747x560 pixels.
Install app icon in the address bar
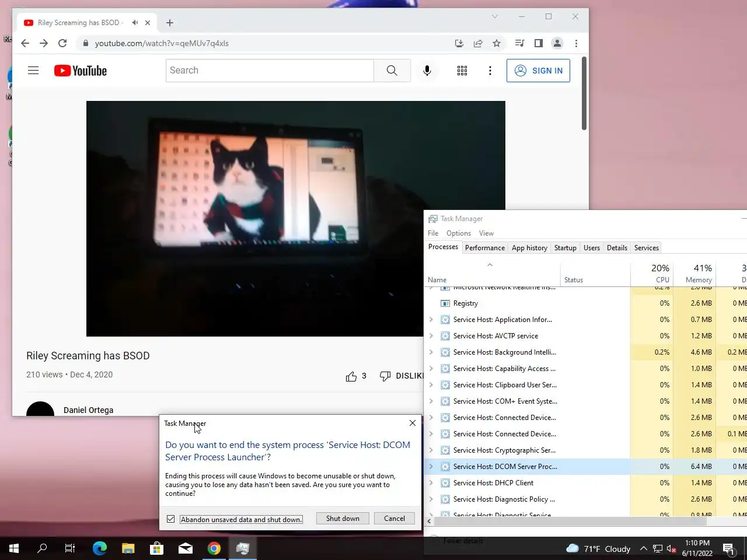(459, 43)
